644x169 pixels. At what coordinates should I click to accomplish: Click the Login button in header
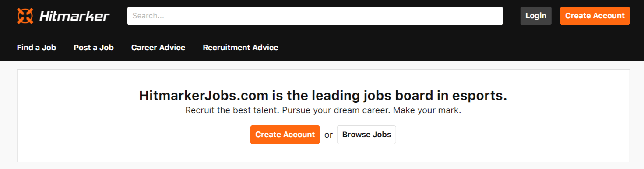pos(536,16)
